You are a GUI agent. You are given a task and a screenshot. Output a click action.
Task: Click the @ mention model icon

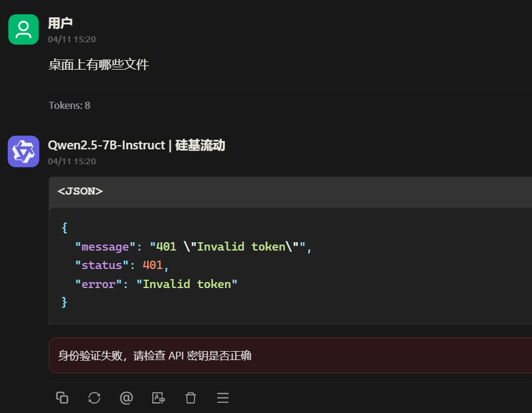pos(126,398)
